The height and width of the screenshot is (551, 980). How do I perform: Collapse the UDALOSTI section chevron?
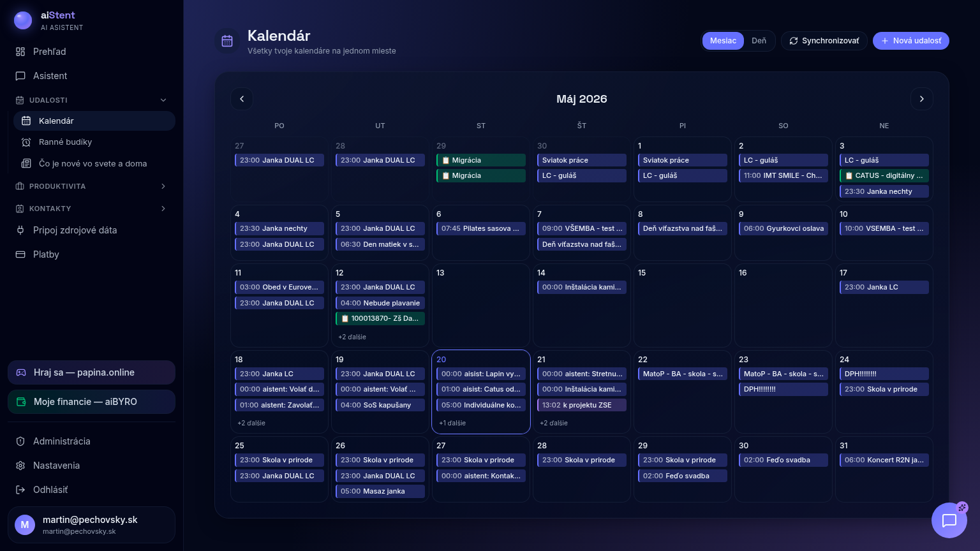pos(163,100)
